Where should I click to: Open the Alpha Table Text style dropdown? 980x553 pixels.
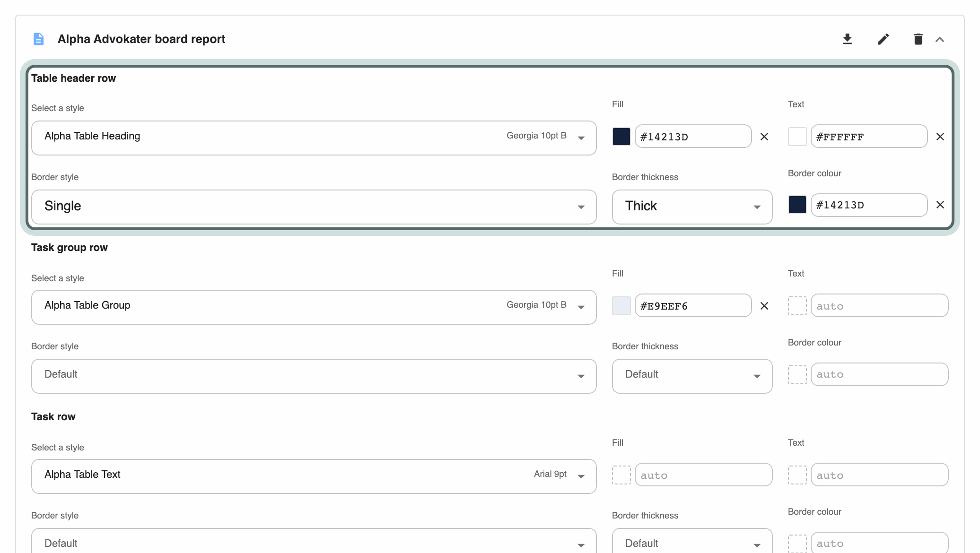[x=314, y=476]
